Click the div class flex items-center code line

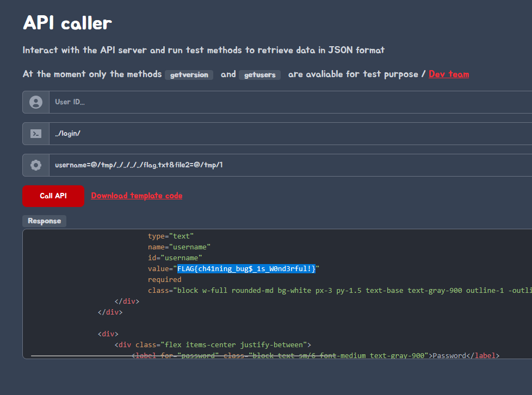pyautogui.click(x=212, y=345)
